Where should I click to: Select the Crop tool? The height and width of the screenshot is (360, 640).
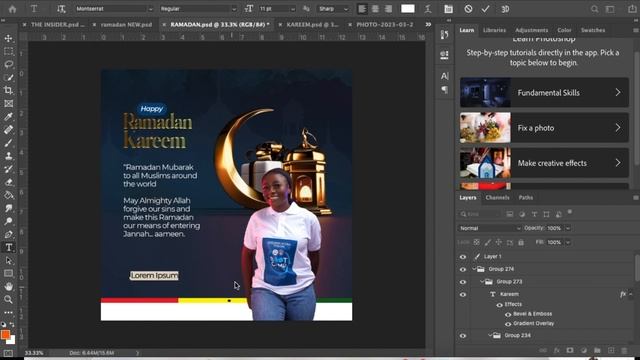(8, 90)
